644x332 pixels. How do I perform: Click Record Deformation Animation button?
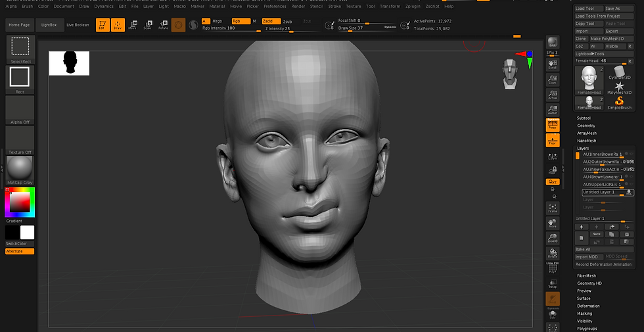click(604, 264)
